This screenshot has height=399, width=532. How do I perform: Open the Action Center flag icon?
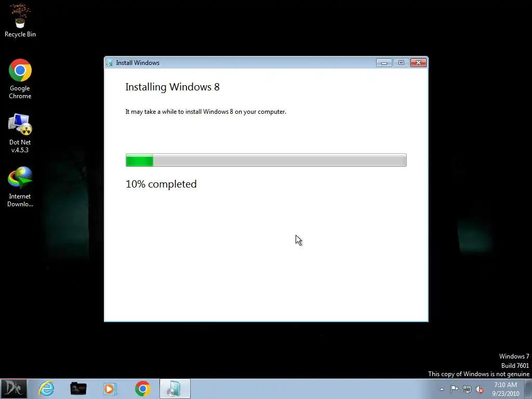point(454,389)
